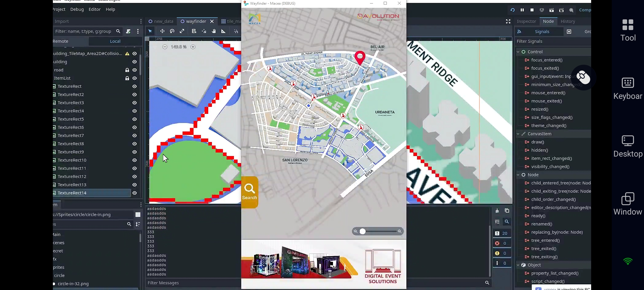Image resolution: width=644 pixels, height=290 pixels.
Task: Open the search icon in the Output panel
Action: point(507,222)
